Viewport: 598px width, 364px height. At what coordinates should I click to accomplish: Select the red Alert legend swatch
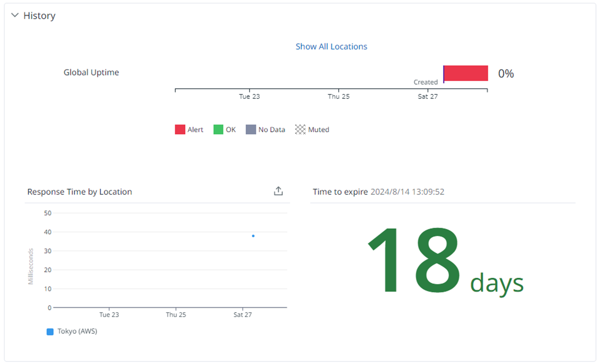coord(180,129)
